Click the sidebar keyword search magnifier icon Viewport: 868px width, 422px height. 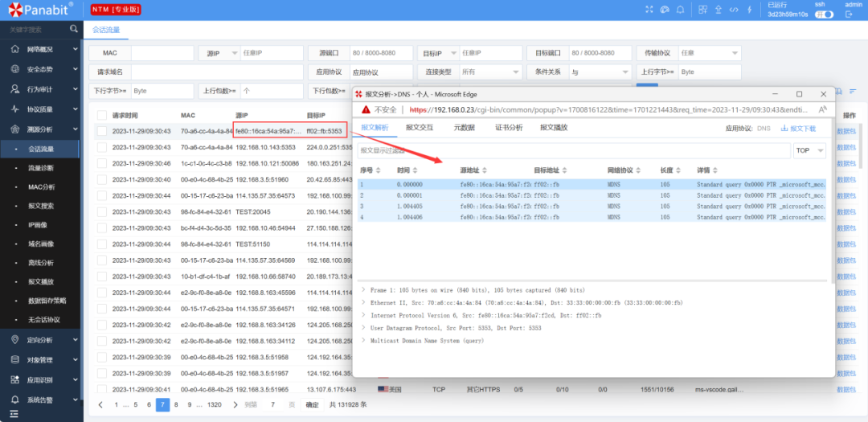pyautogui.click(x=74, y=29)
